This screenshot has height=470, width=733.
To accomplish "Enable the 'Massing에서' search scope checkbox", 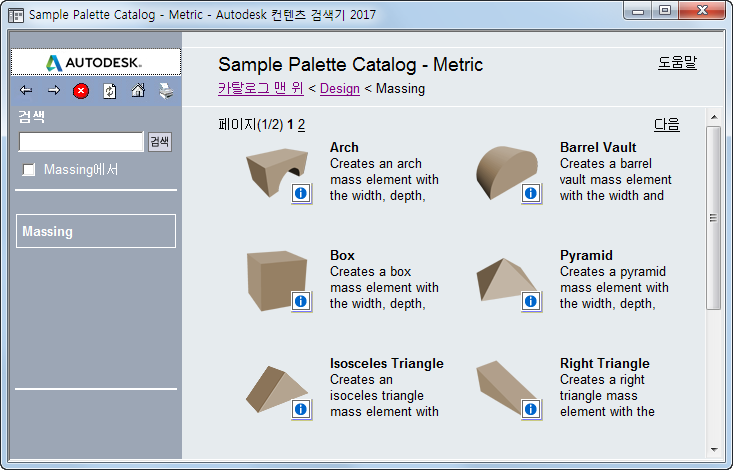I will (x=29, y=170).
